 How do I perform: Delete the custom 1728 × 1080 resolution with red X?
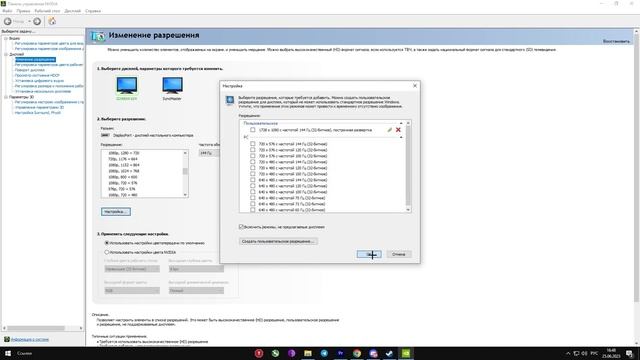(398, 130)
